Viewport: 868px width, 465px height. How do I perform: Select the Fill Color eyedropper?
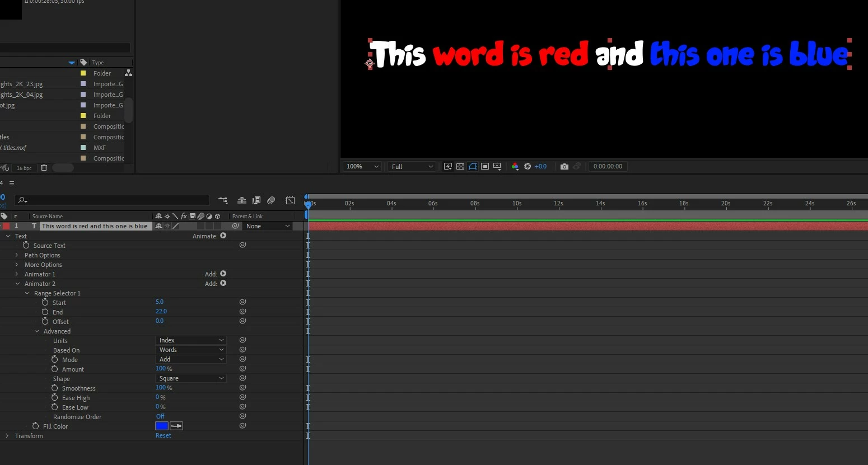[176, 426]
